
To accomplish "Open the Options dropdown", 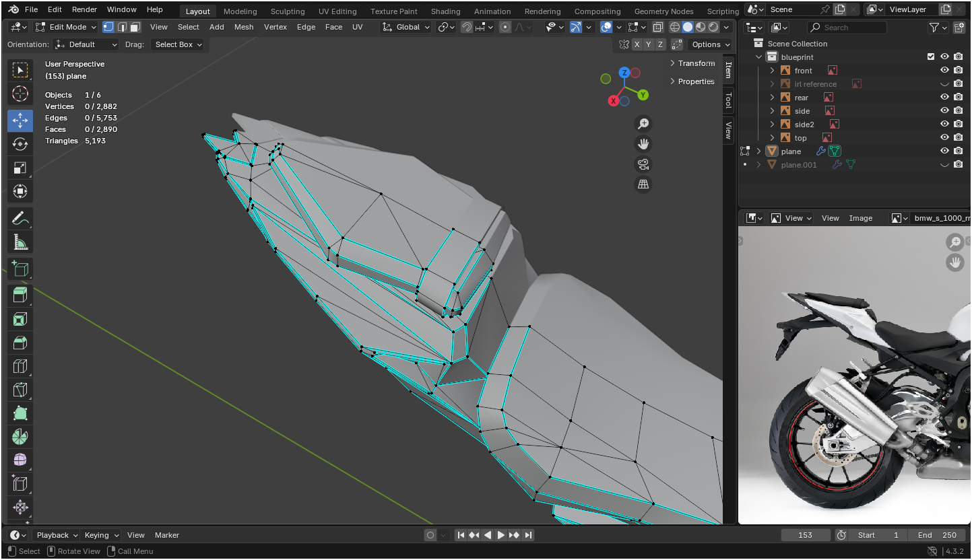I will (x=711, y=44).
